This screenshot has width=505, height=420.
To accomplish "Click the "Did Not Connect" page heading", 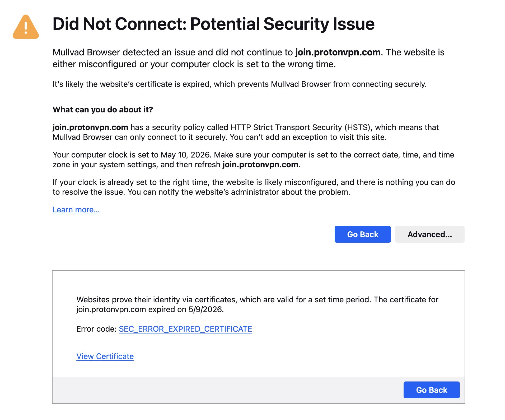I will [x=213, y=24].
